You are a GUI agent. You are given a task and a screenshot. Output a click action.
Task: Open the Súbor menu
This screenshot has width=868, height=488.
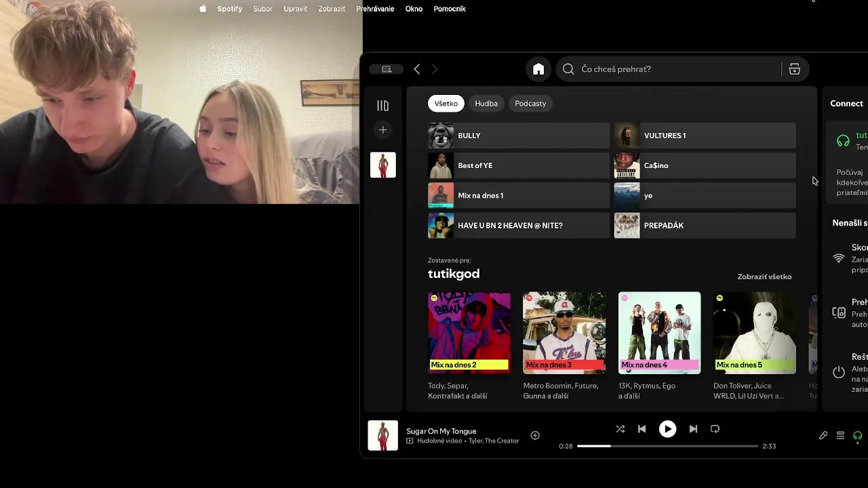pyautogui.click(x=263, y=9)
